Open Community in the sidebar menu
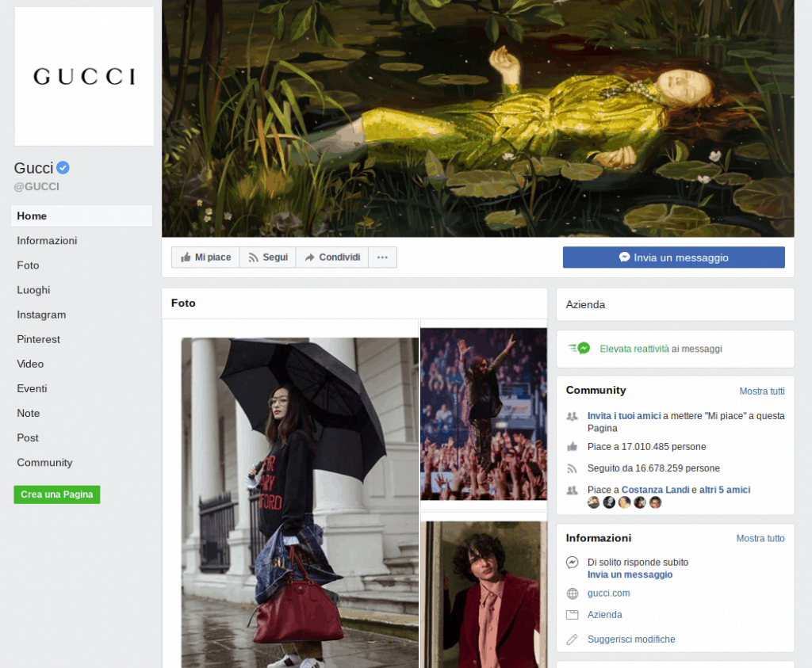 click(44, 463)
